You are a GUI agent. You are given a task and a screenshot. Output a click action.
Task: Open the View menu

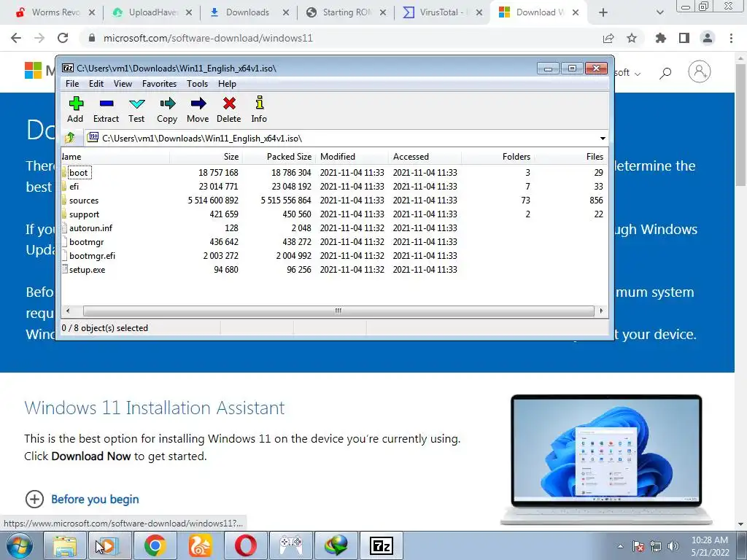pos(123,84)
